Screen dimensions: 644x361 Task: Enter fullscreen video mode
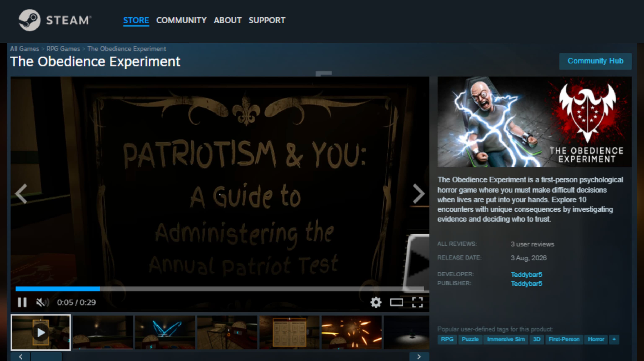[x=417, y=302]
